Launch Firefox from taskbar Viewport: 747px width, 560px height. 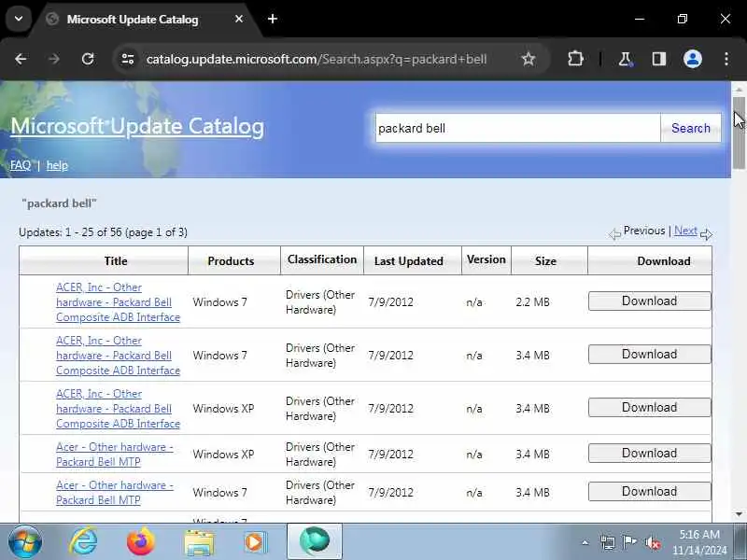point(141,542)
